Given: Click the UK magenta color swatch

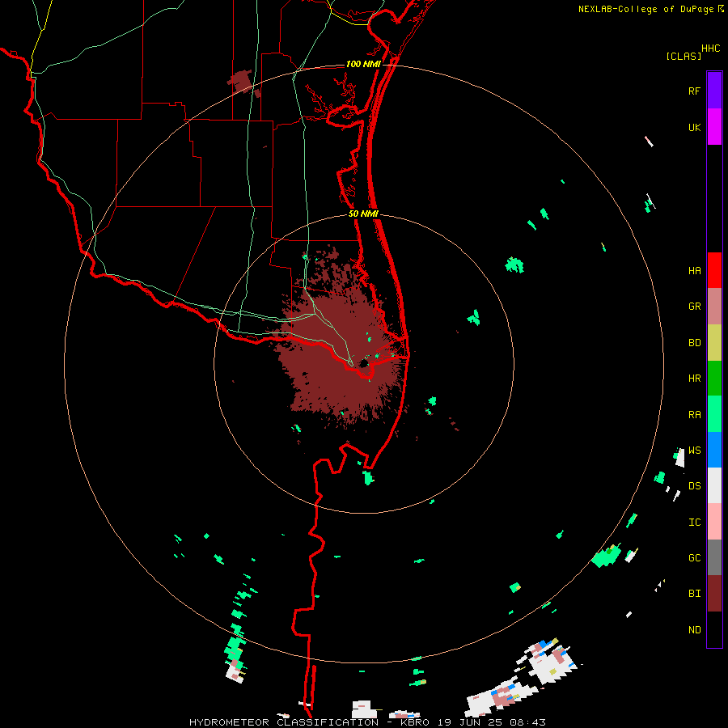Looking at the screenshot, I should (x=714, y=127).
